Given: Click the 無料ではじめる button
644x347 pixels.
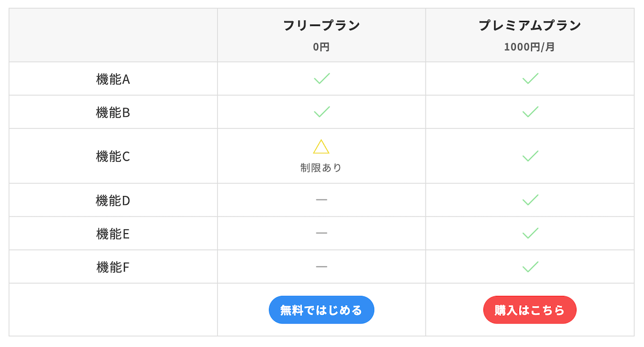Looking at the screenshot, I should [x=321, y=309].
